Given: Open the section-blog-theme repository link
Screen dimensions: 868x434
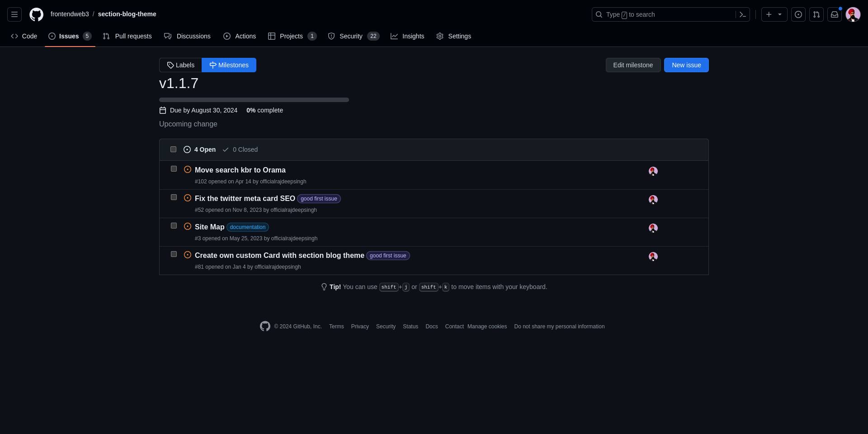Looking at the screenshot, I should [x=127, y=14].
